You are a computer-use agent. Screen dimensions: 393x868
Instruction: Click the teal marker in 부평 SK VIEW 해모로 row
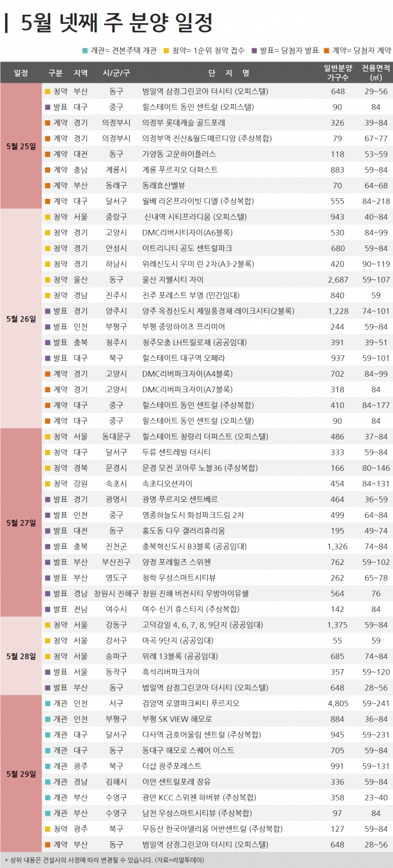(47, 719)
